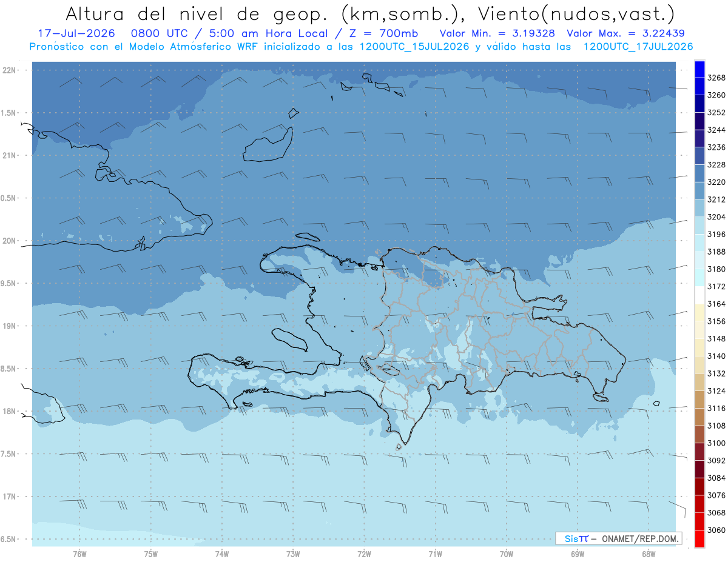Click the '3196' colorbar value
The image size is (728, 562).
(716, 234)
